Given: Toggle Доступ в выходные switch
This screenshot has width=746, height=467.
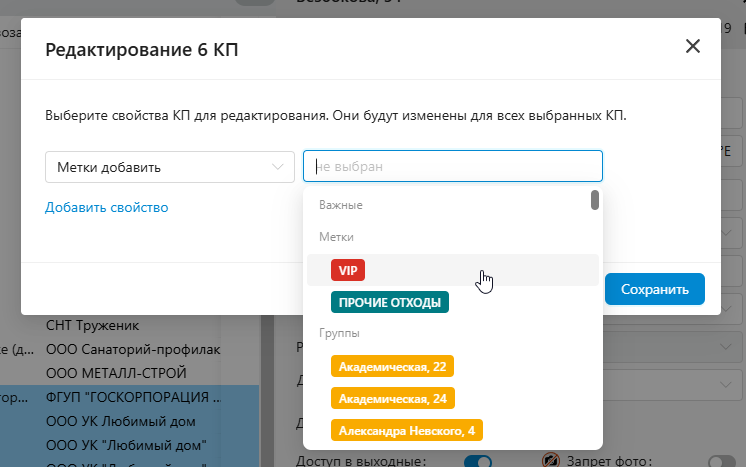Looking at the screenshot, I should tap(478, 461).
